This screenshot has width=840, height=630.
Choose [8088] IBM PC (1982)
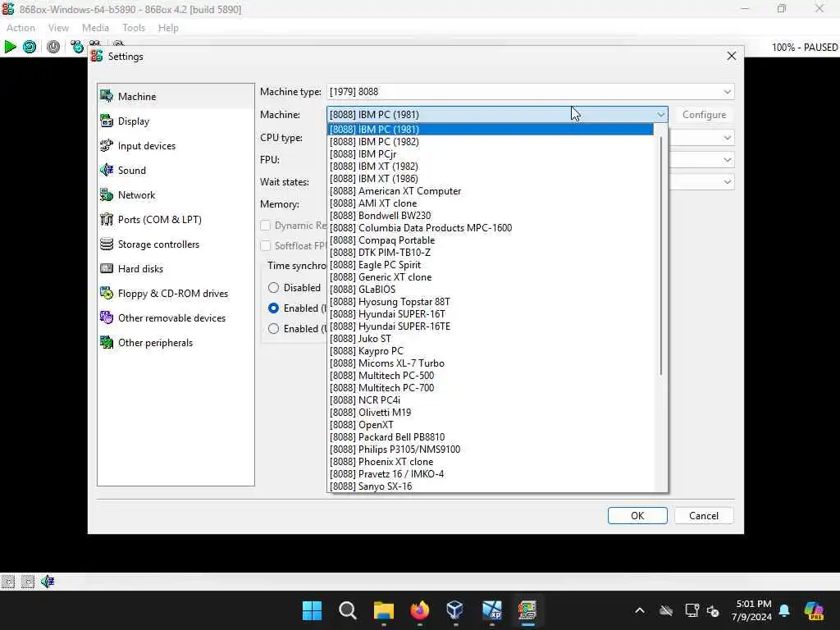pyautogui.click(x=491, y=141)
